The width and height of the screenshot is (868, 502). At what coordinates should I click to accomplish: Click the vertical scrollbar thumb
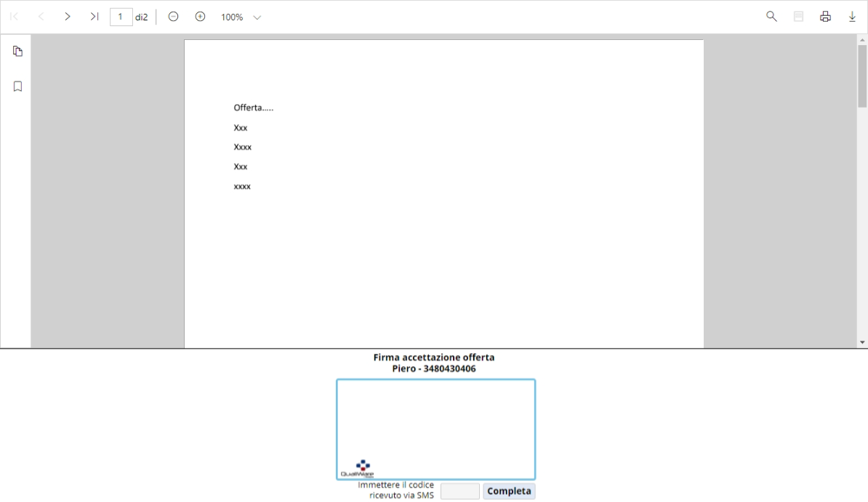pos(862,76)
